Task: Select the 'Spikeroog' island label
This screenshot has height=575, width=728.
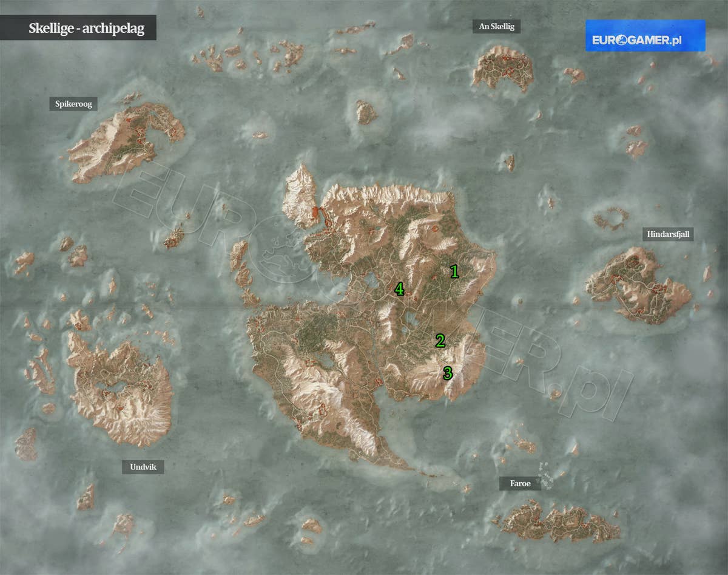Action: 73,104
